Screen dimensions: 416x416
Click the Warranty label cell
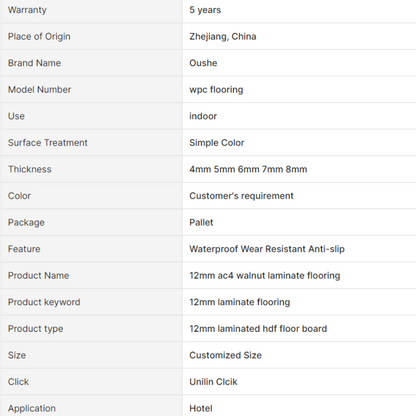pyautogui.click(x=92, y=10)
